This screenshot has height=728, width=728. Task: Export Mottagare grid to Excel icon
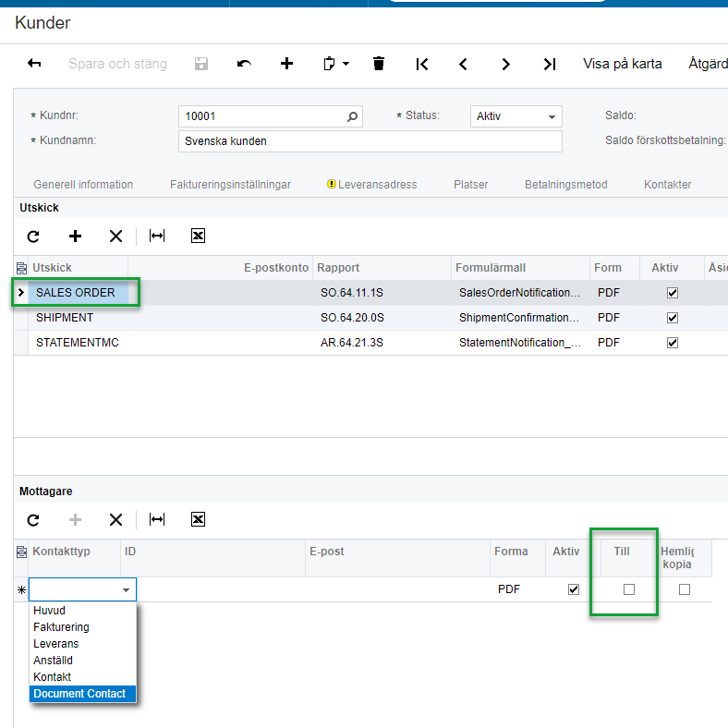(x=198, y=520)
